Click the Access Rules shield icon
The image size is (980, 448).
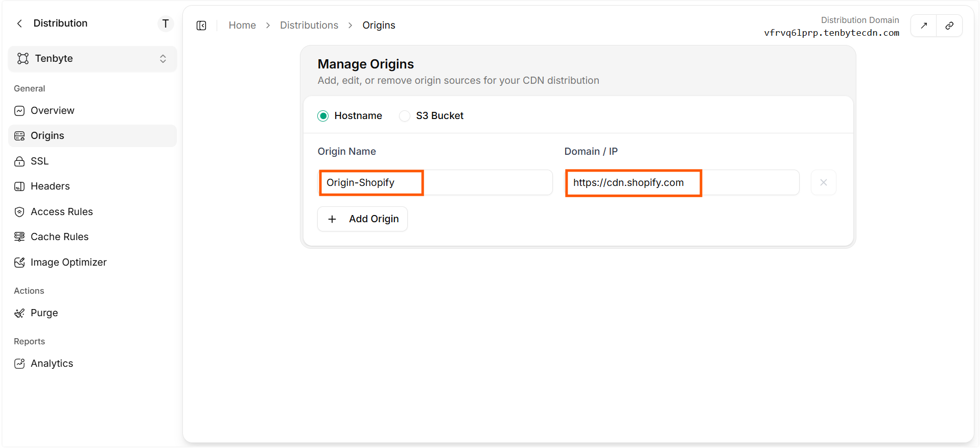[19, 212]
